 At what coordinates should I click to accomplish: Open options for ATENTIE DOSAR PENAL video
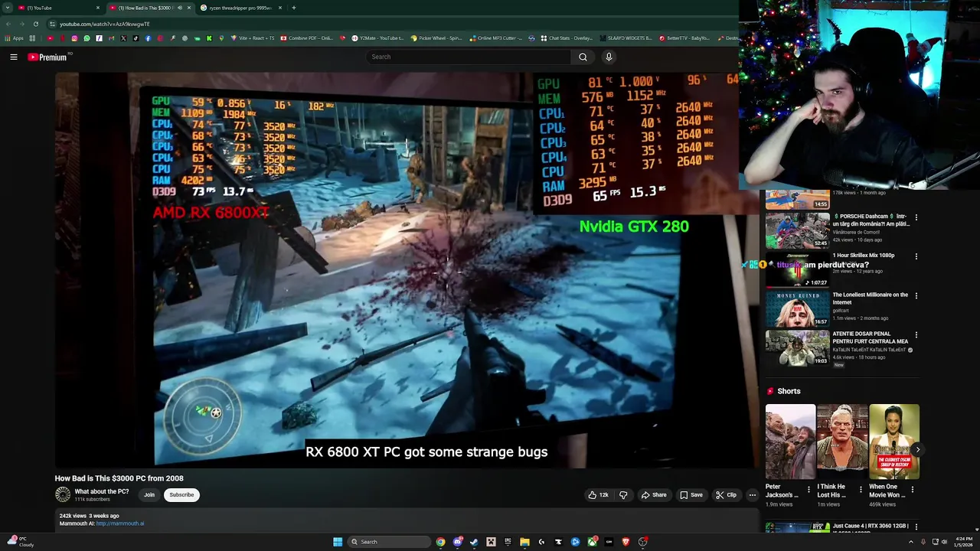pos(916,335)
